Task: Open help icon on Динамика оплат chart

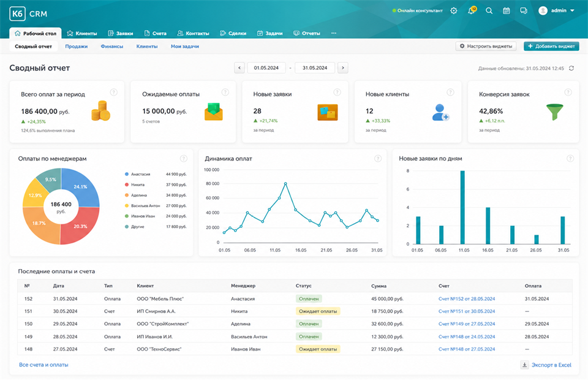Action: tap(378, 159)
